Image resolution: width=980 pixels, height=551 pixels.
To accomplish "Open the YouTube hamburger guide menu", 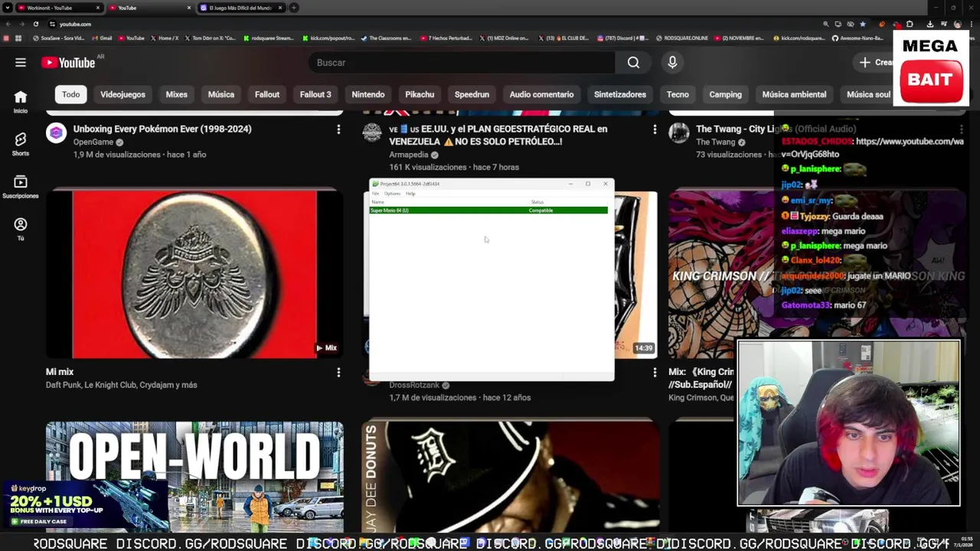I will [21, 63].
